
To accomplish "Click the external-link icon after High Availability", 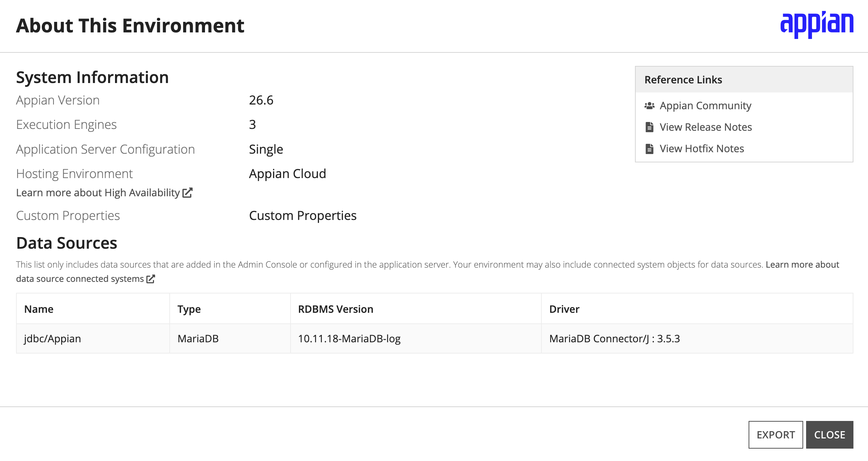I will [187, 193].
